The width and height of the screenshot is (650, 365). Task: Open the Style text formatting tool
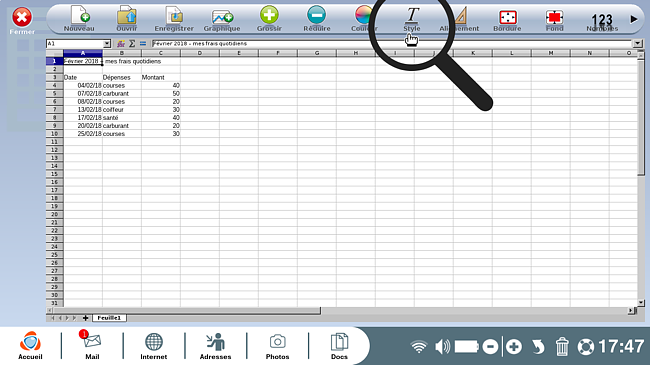[x=412, y=19]
